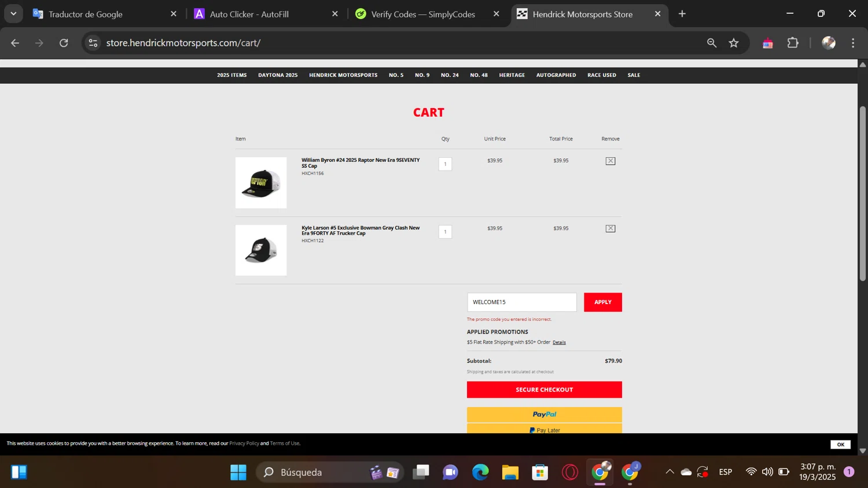Close the Traductor de Google tab
The width and height of the screenshot is (868, 488).
pos(174,14)
